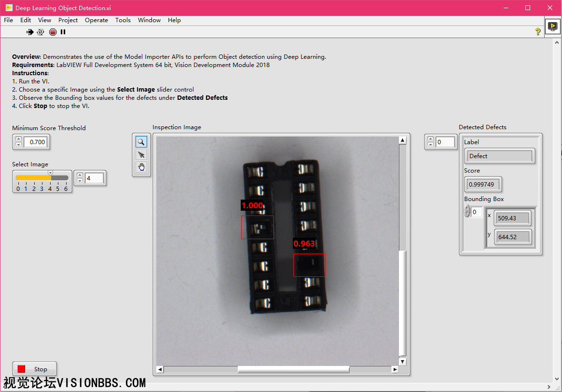
Task: Click the VI icon in the top-right corner
Action: pos(552,27)
